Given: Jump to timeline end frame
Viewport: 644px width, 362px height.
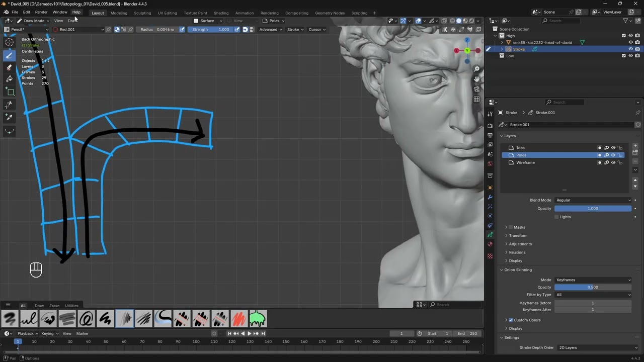Looking at the screenshot, I should click(x=263, y=333).
